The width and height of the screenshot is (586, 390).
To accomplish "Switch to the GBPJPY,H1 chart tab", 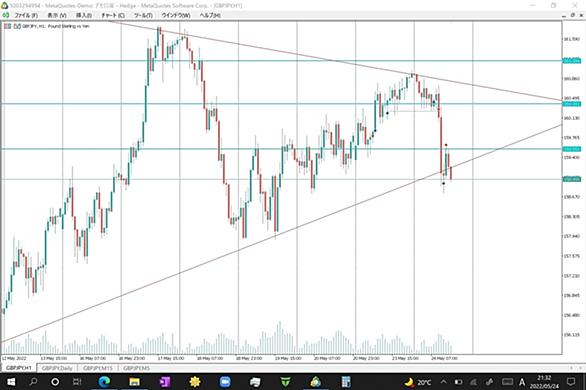I will pos(19,368).
